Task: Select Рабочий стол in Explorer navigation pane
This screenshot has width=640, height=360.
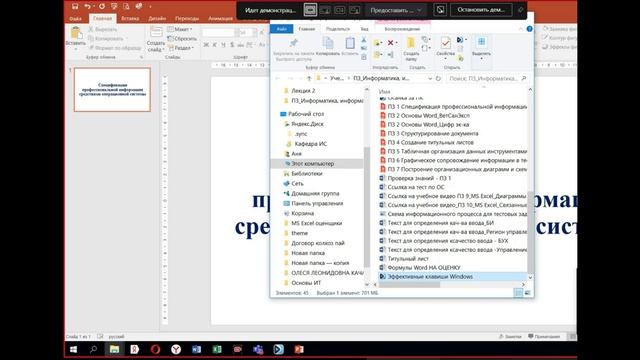Action: (x=306, y=114)
